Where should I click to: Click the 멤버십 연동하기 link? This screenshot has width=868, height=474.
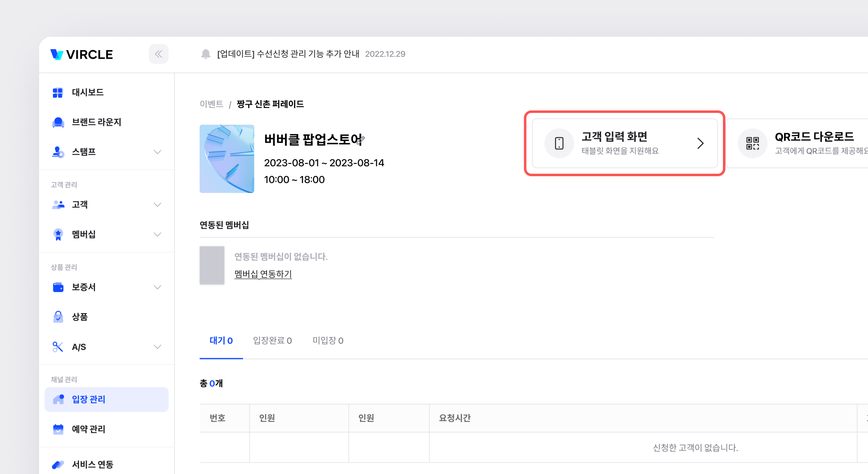(x=263, y=274)
